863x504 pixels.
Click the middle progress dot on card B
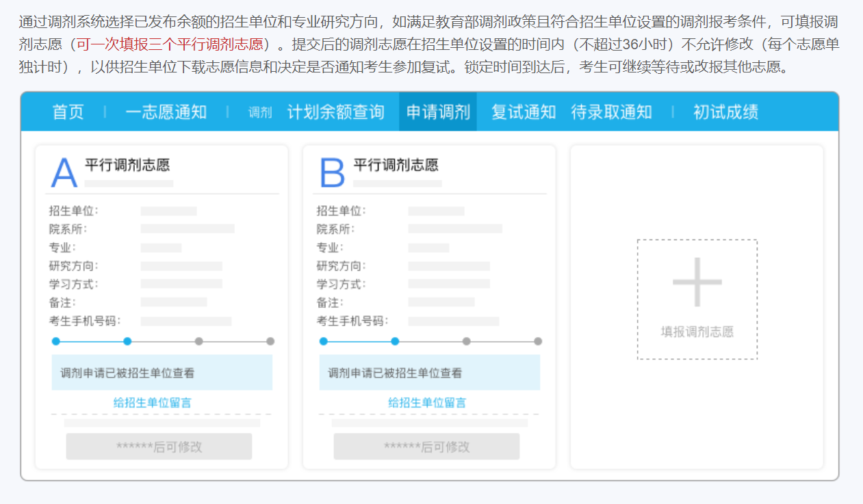pyautogui.click(x=395, y=341)
